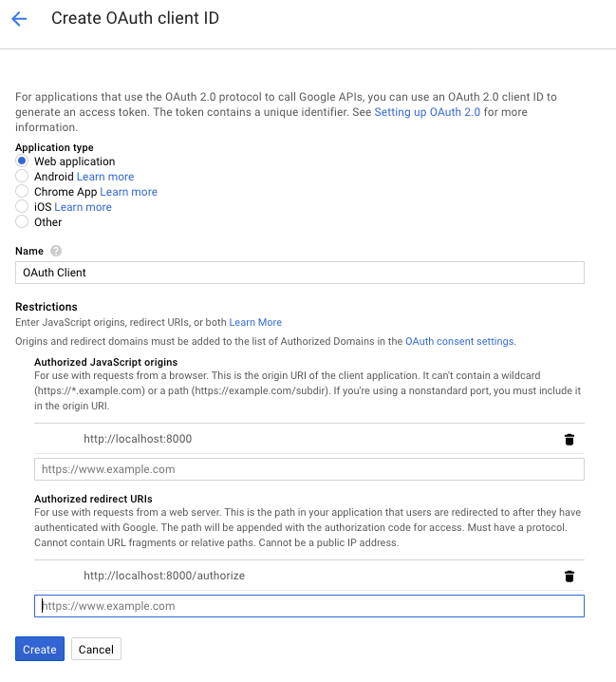Image resolution: width=616 pixels, height=682 pixels.
Task: Open the OAuth consent settings link
Action: click(459, 341)
